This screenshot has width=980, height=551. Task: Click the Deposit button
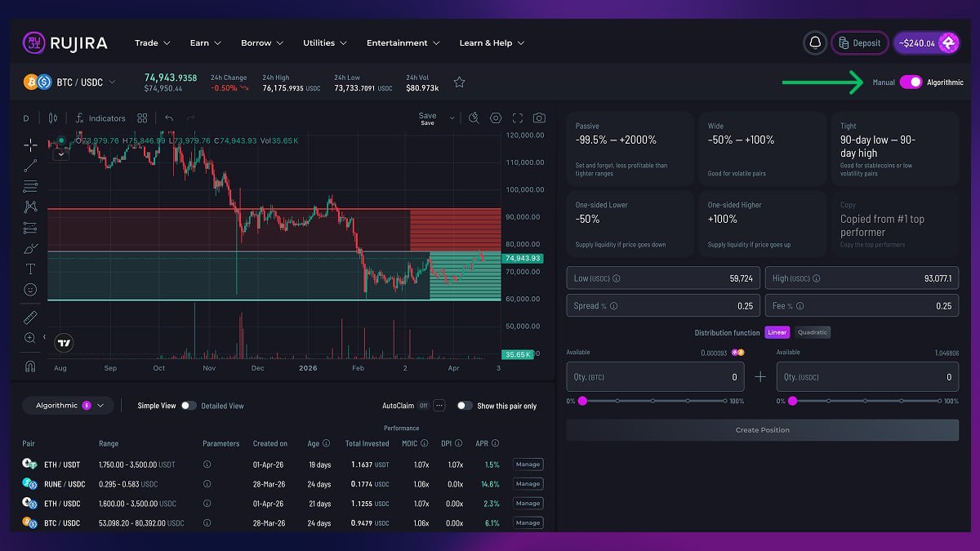click(860, 43)
